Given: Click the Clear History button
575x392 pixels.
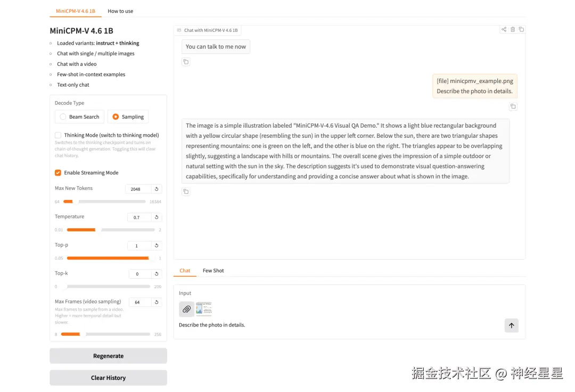Looking at the screenshot, I should (x=108, y=378).
